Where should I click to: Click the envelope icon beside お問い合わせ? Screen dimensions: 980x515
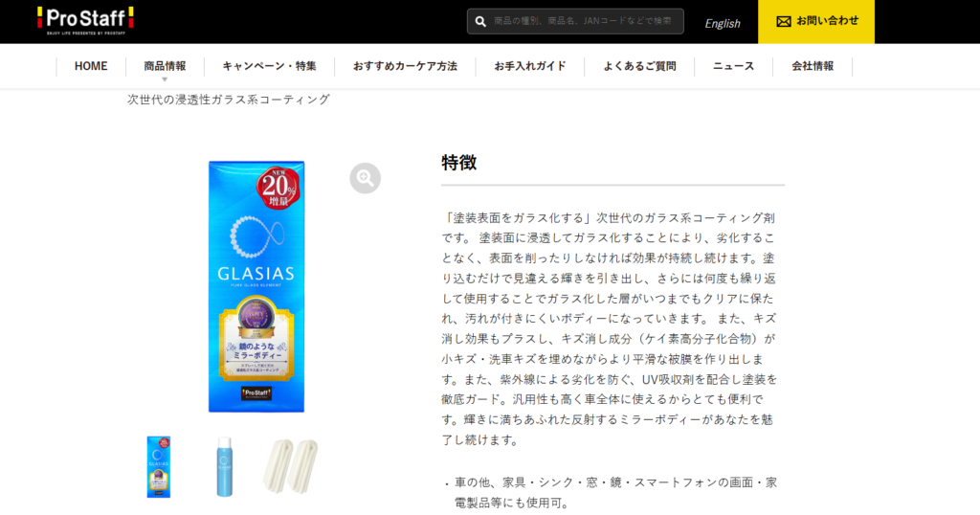click(x=783, y=21)
